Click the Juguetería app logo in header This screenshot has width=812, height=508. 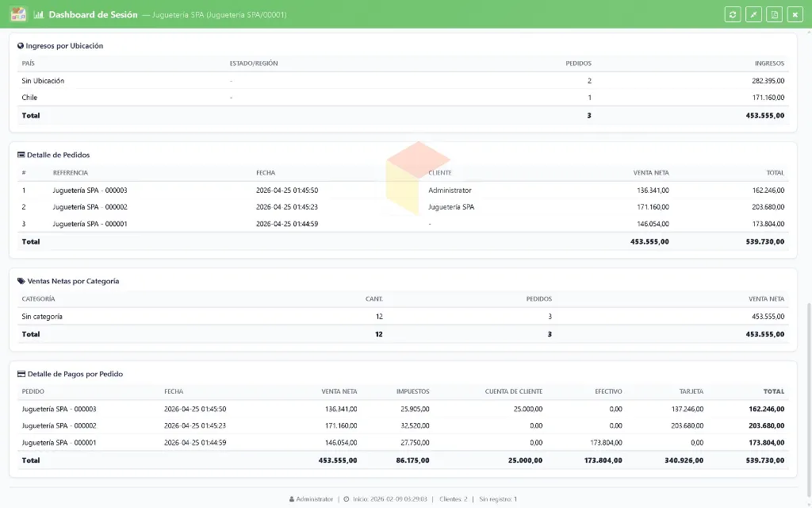[18, 14]
